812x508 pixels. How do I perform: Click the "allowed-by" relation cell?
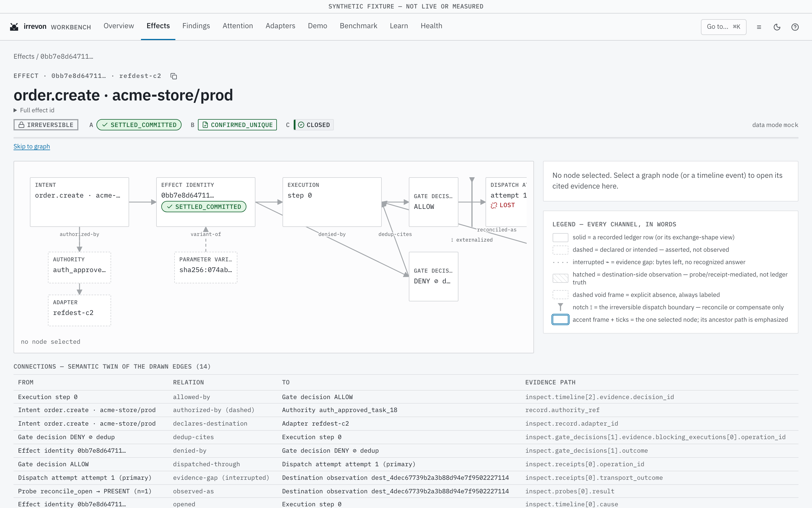tap(191, 397)
